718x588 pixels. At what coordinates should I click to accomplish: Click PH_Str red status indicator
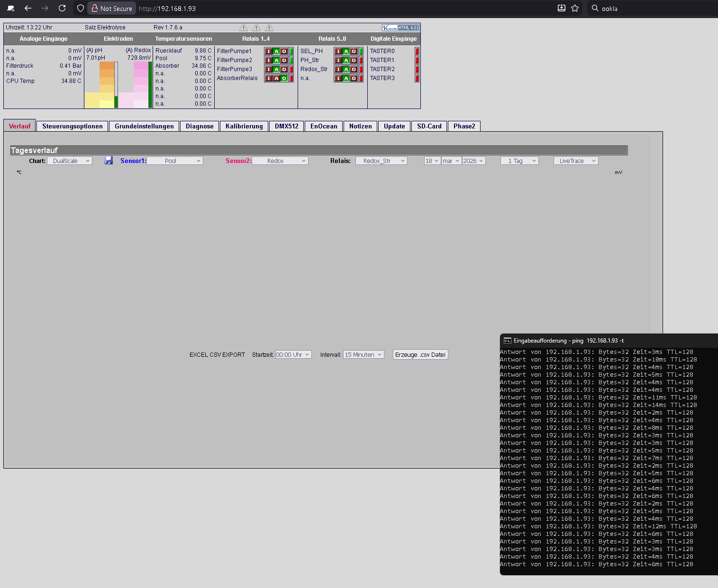(361, 60)
